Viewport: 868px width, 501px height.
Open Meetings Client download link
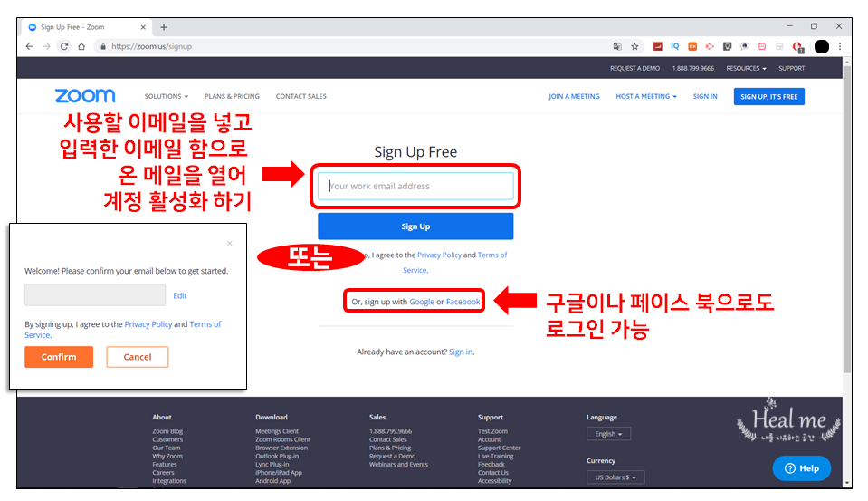pyautogui.click(x=277, y=431)
